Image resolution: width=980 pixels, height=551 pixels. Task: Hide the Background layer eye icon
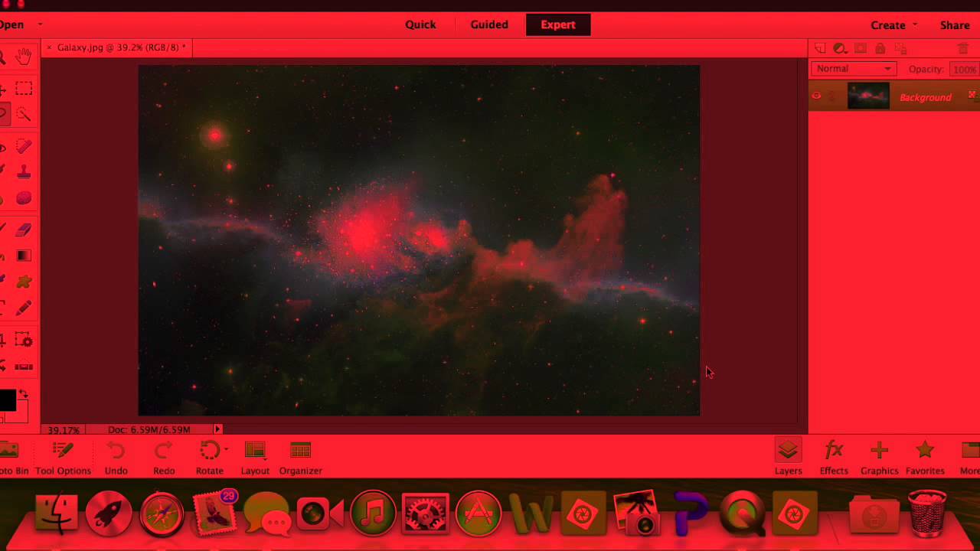[x=816, y=96]
